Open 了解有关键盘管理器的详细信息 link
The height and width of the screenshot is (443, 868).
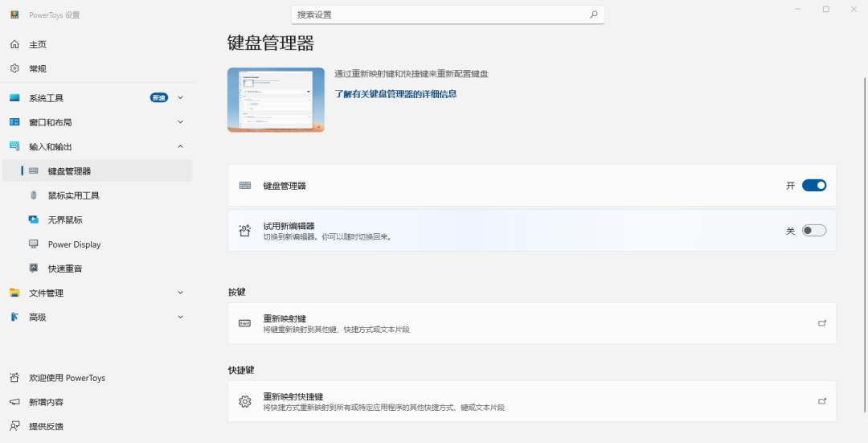[395, 94]
